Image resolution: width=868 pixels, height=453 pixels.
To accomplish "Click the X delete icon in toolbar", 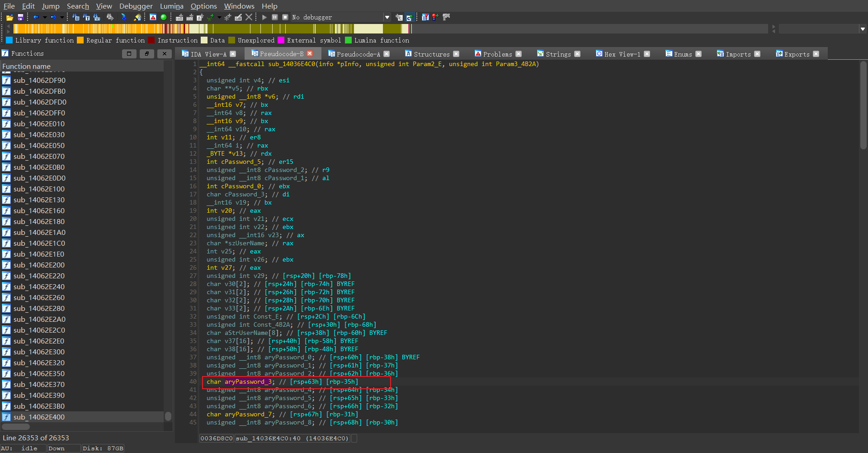I will pyautogui.click(x=249, y=17).
